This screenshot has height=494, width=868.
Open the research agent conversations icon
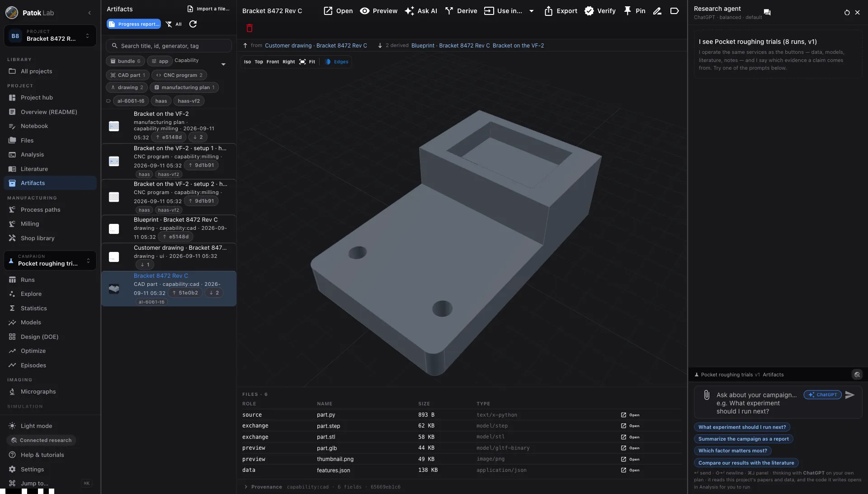(767, 12)
